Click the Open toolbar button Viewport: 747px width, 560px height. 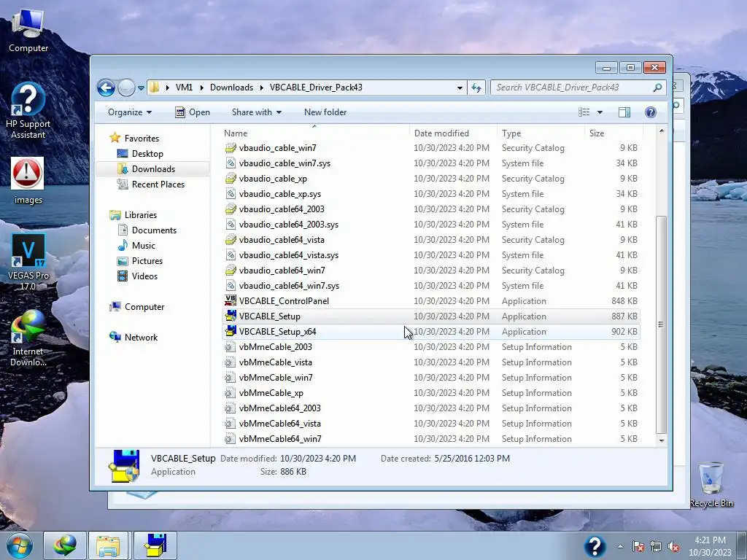tap(193, 112)
